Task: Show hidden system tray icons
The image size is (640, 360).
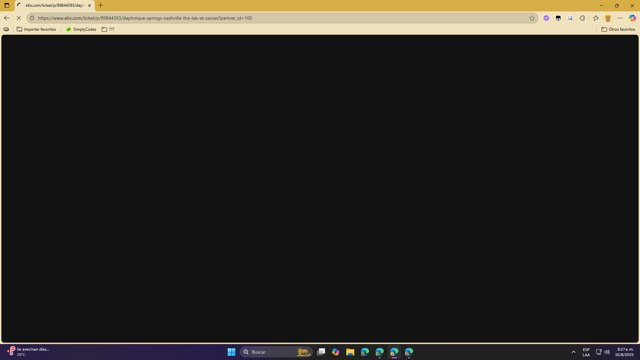Action: click(573, 352)
